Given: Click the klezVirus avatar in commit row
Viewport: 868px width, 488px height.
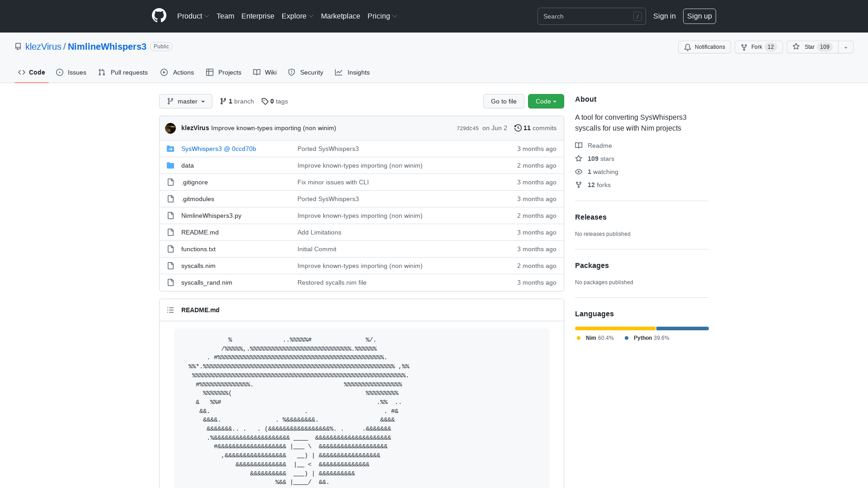Looking at the screenshot, I should 170,128.
